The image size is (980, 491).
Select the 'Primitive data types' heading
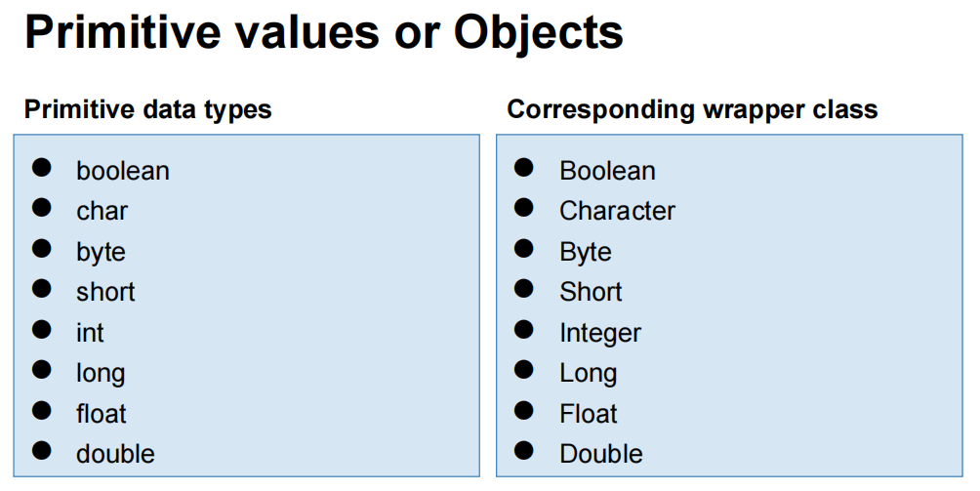[x=148, y=110]
